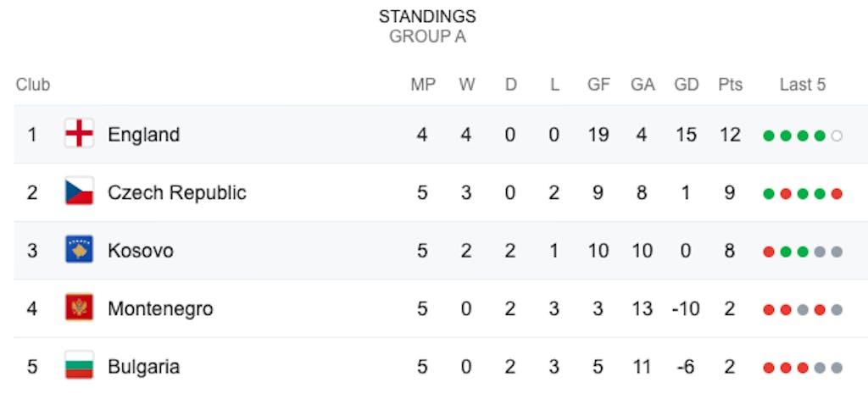
Task: Select England's upcoming match empty circle
Action: pyautogui.click(x=837, y=136)
